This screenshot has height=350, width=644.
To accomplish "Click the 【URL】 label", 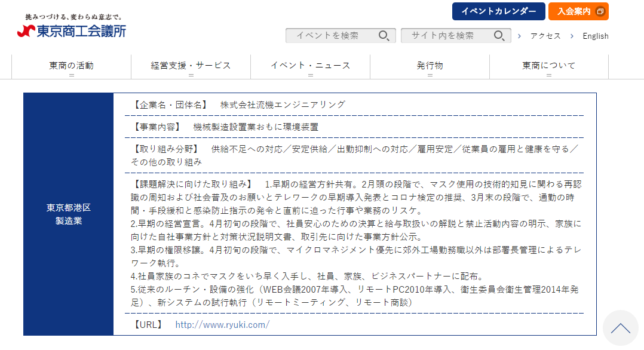I will click(149, 324).
